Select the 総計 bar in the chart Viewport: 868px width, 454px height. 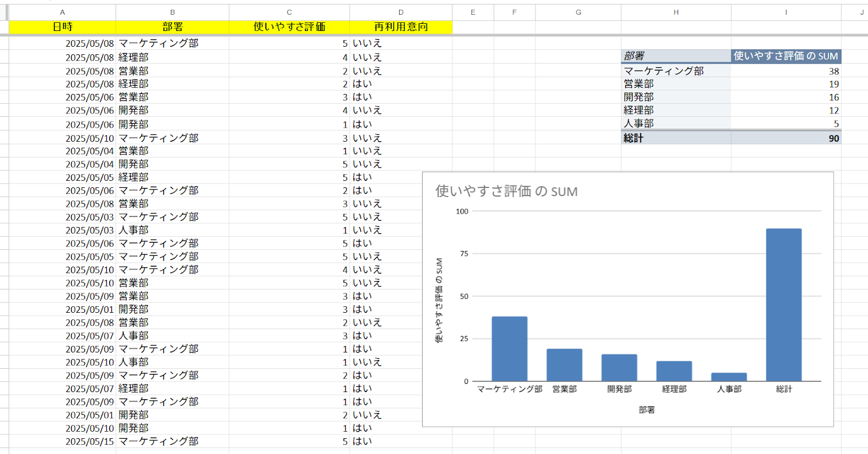pyautogui.click(x=783, y=305)
